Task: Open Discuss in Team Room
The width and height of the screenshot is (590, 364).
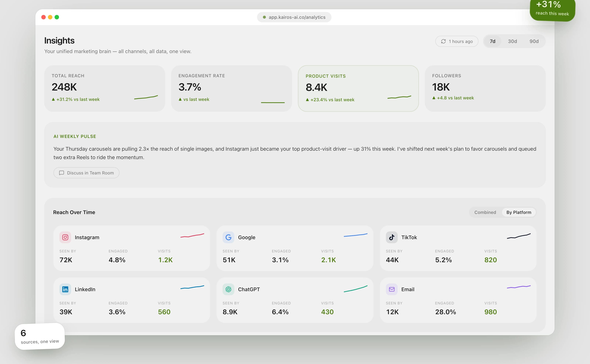Action: 86,173
